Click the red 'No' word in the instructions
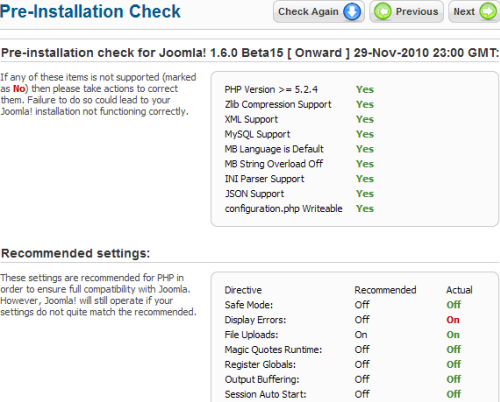 pos(19,89)
